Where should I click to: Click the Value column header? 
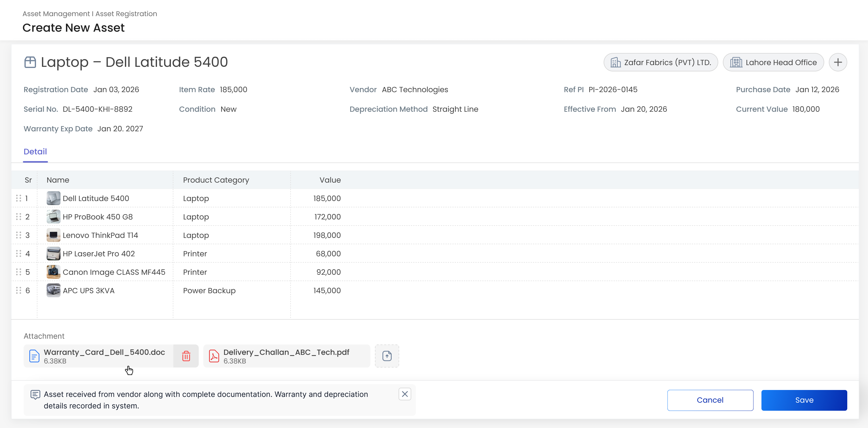pyautogui.click(x=330, y=180)
